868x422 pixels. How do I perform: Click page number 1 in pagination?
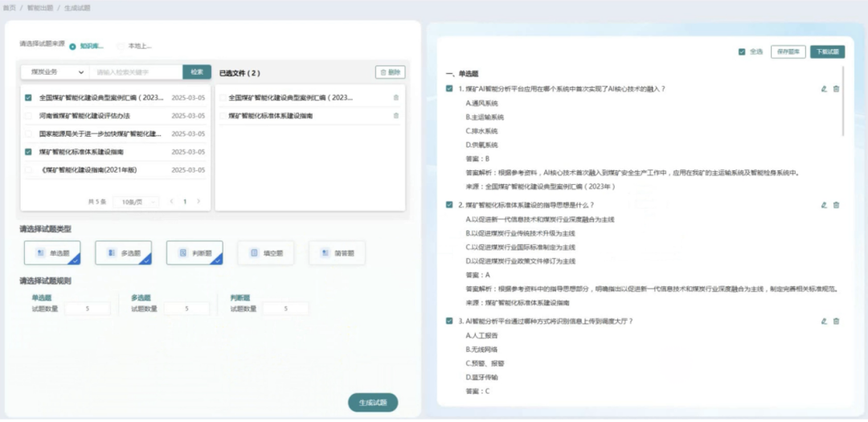(185, 202)
